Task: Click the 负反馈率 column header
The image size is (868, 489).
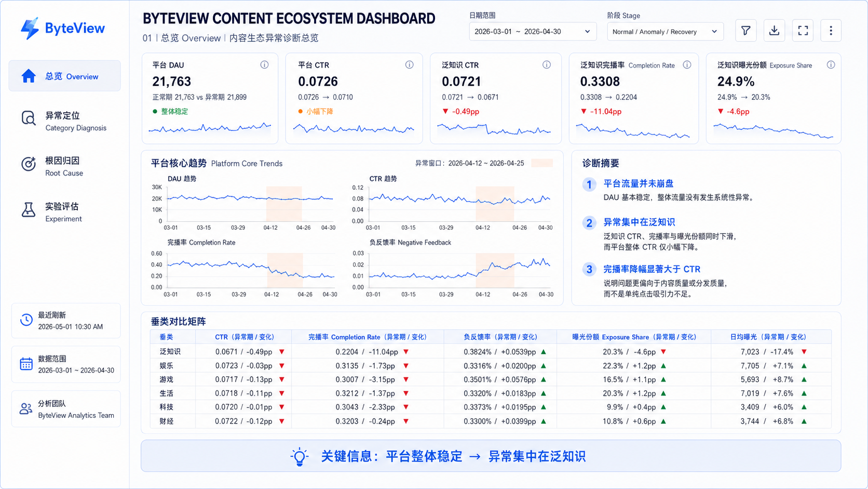Action: [x=500, y=337]
